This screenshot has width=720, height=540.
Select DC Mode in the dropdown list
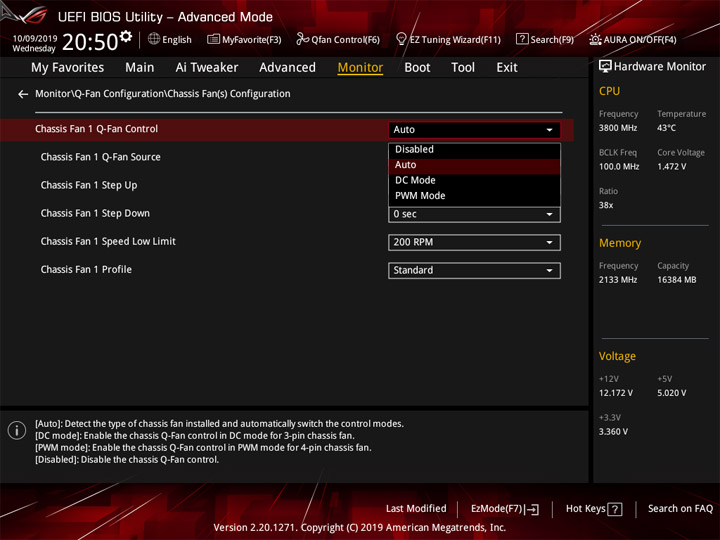pyautogui.click(x=474, y=180)
